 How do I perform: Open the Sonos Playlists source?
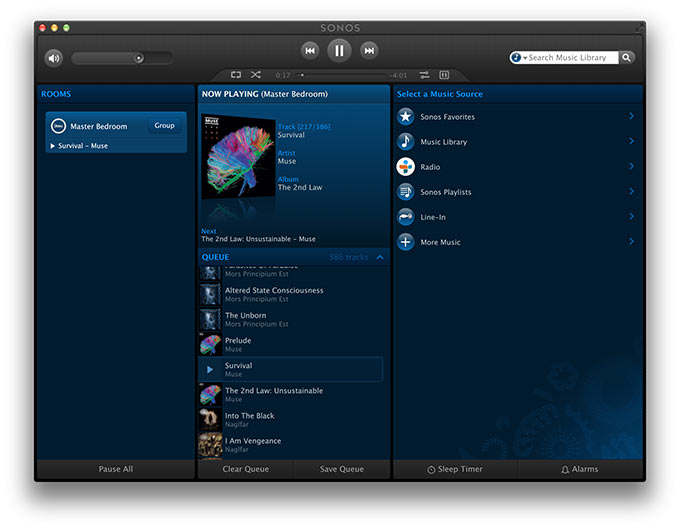coord(517,192)
